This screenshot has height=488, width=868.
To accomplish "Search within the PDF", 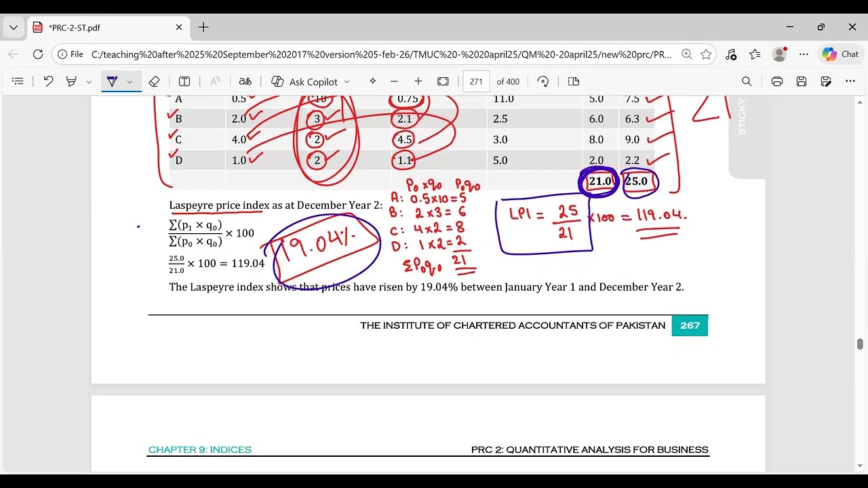I will click(x=747, y=81).
